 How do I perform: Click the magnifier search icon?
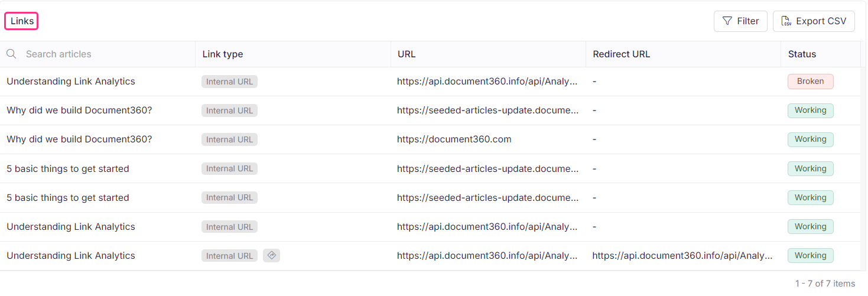point(11,54)
